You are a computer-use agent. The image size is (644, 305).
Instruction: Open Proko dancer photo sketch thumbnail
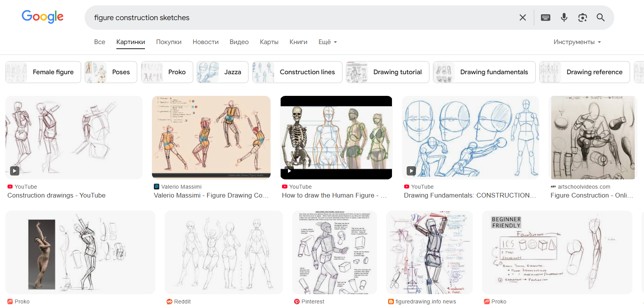pyautogui.click(x=80, y=252)
